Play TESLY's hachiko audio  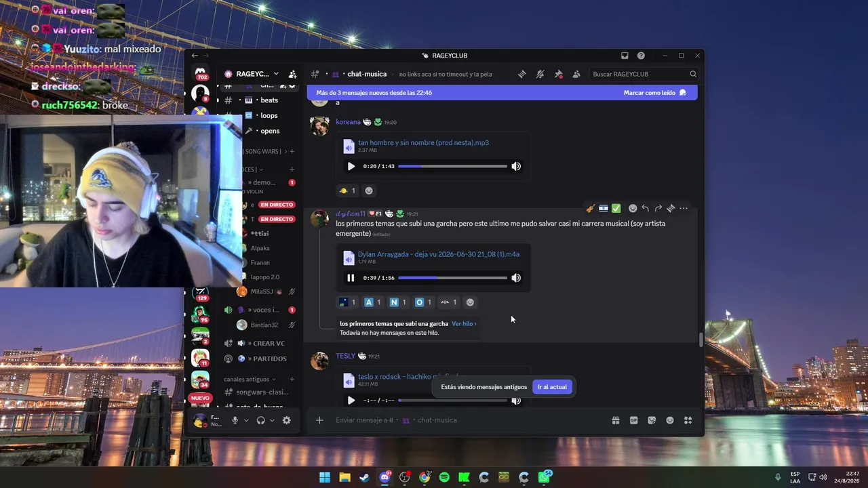351,401
